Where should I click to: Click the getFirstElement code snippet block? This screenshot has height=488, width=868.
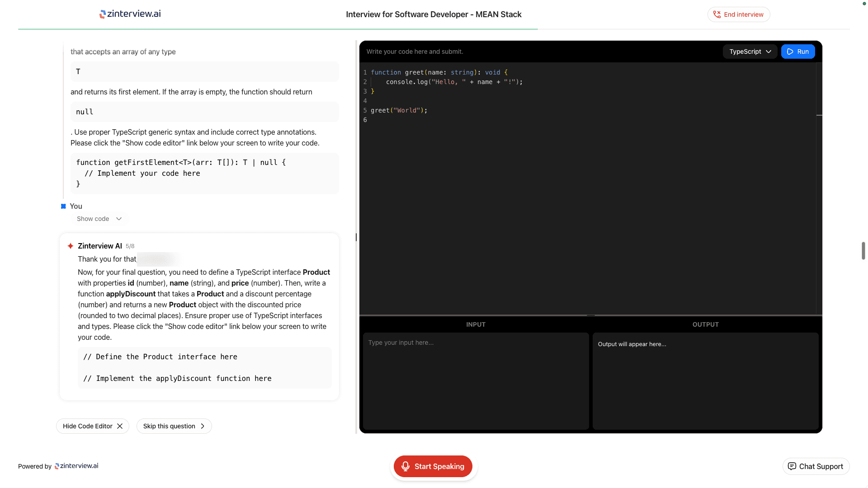pos(205,174)
